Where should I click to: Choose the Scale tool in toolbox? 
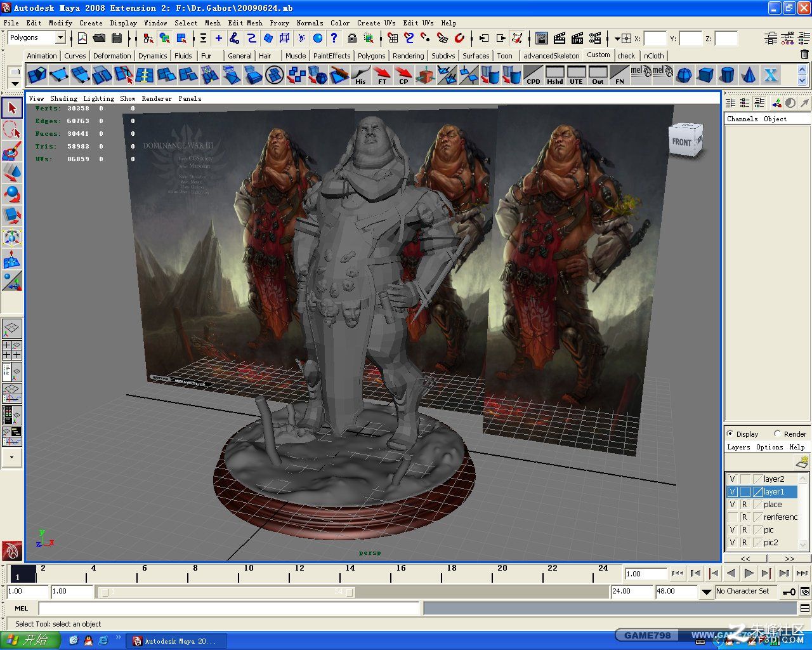(11, 216)
